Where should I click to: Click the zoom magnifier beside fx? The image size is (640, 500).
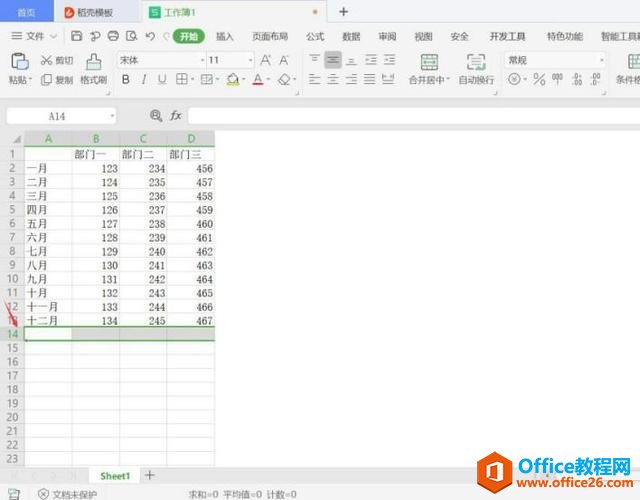[156, 116]
